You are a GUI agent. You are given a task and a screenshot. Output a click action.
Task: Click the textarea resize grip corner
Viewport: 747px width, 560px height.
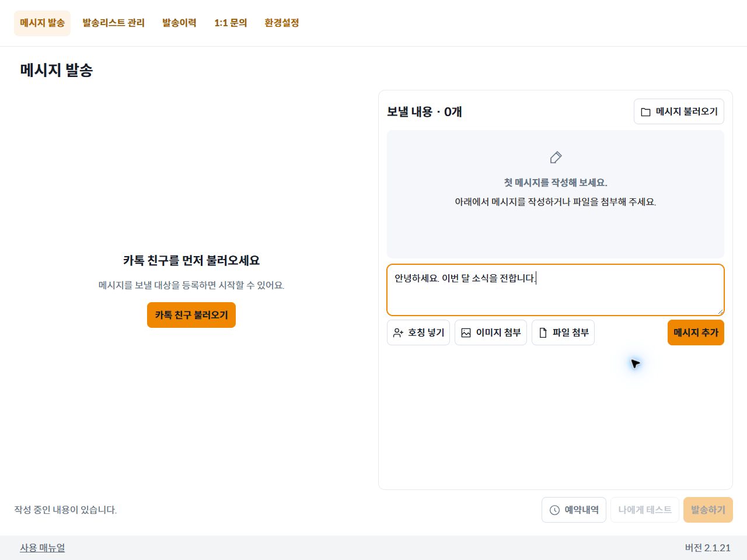[720, 311]
